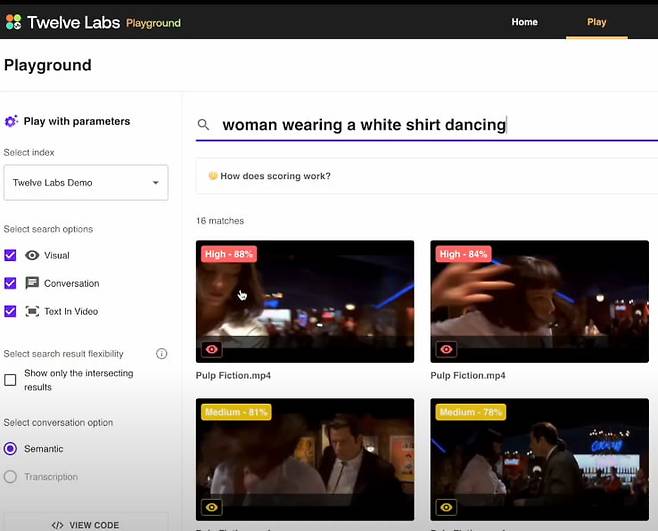
Task: Click the eye icon on the 88% result
Action: tap(212, 349)
